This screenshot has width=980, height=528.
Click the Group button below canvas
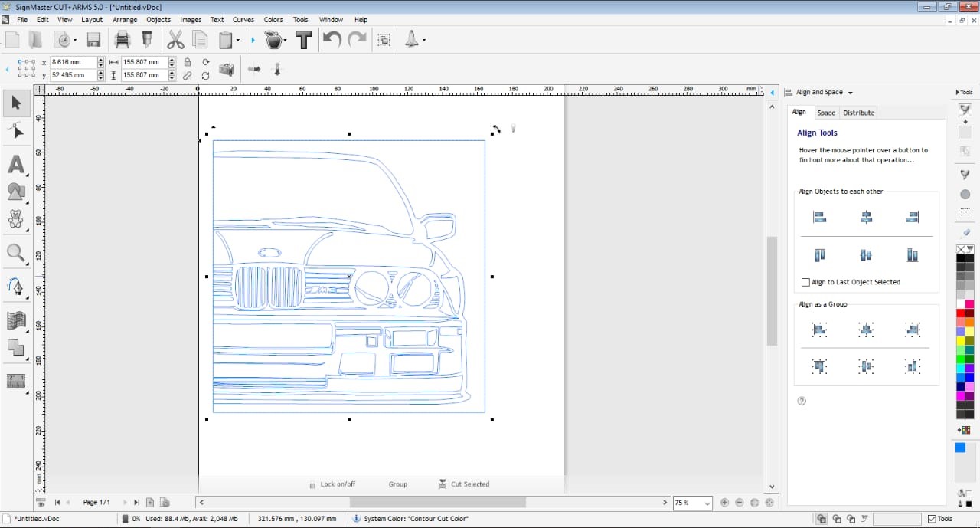tap(397, 484)
